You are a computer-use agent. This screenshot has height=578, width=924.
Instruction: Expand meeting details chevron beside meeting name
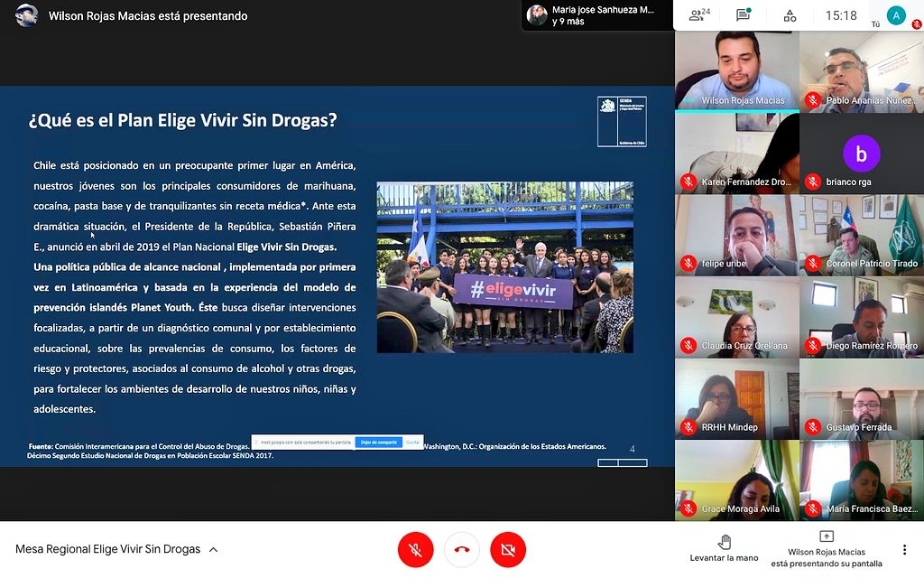point(213,550)
